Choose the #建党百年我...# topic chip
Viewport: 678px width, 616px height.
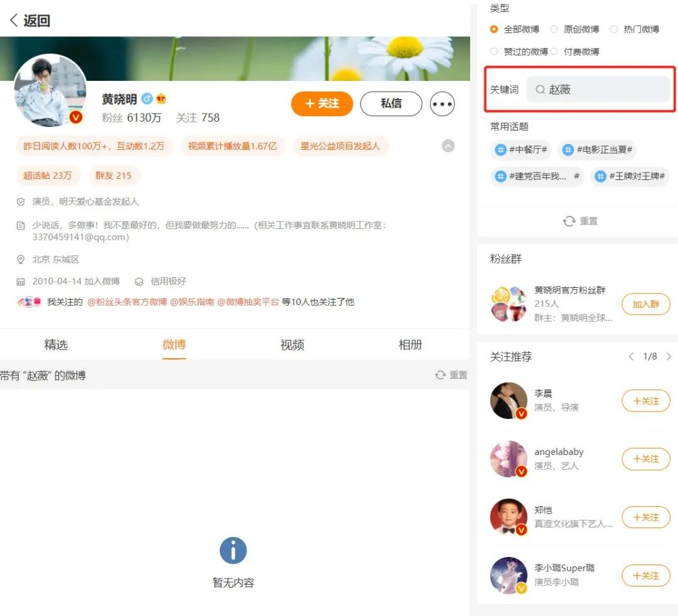(x=537, y=176)
